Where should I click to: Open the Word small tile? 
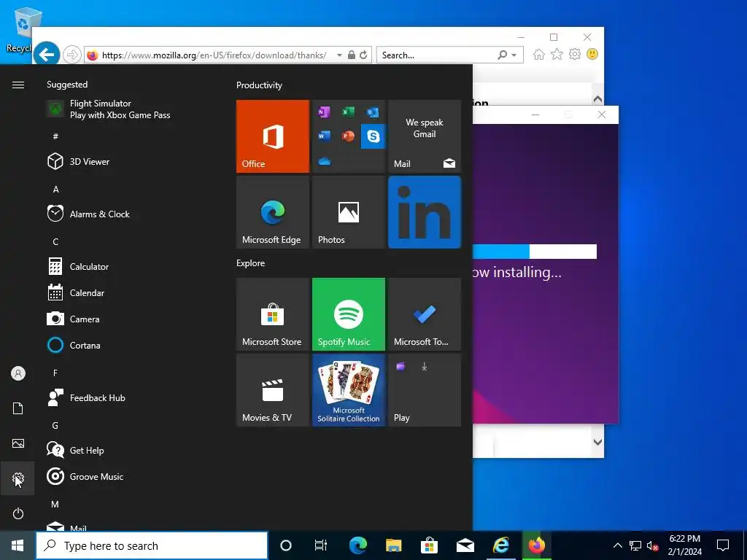[x=323, y=136]
